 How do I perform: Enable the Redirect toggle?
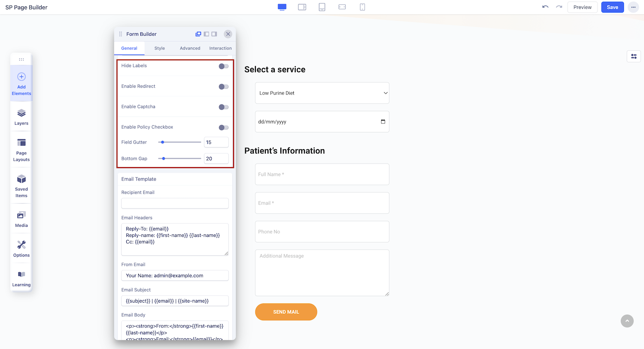pos(223,87)
